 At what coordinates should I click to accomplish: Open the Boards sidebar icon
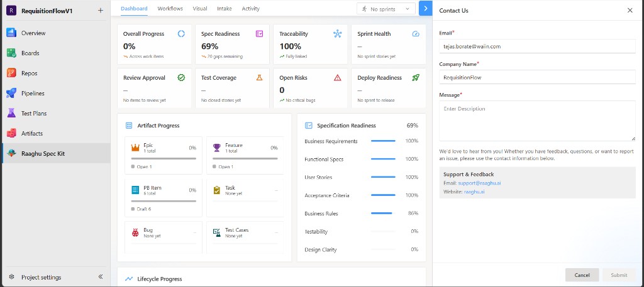tap(11, 53)
